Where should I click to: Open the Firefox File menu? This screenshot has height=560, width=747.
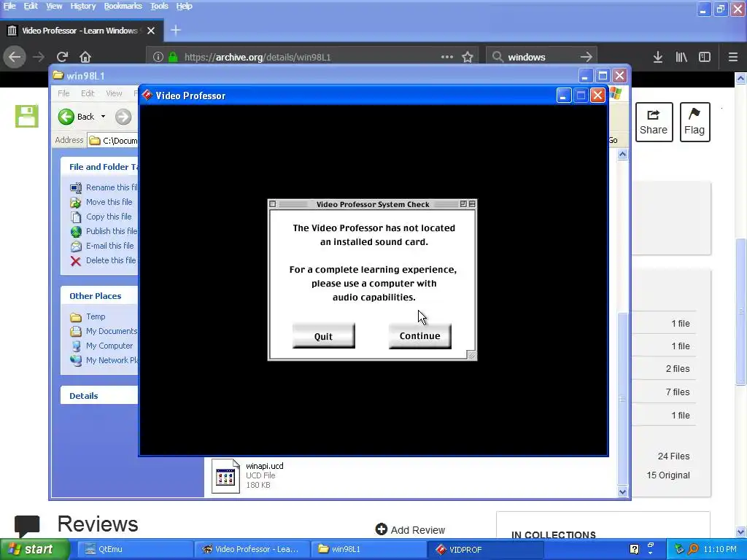pos(9,6)
